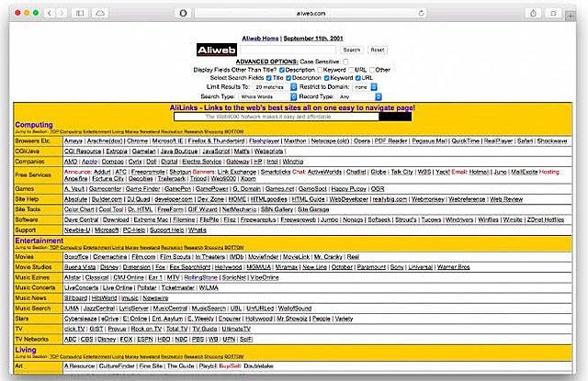Open the PC-Help support link
The height and width of the screenshot is (381, 588).
pos(134,230)
